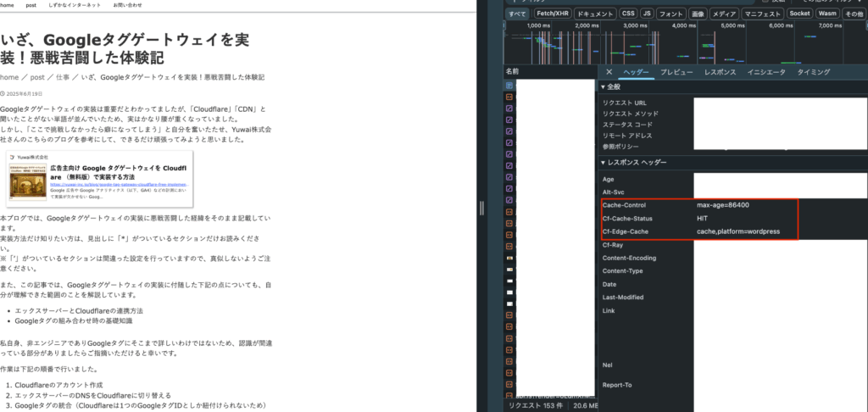Filter requests by その他 type
The image size is (868, 412).
tap(854, 14)
